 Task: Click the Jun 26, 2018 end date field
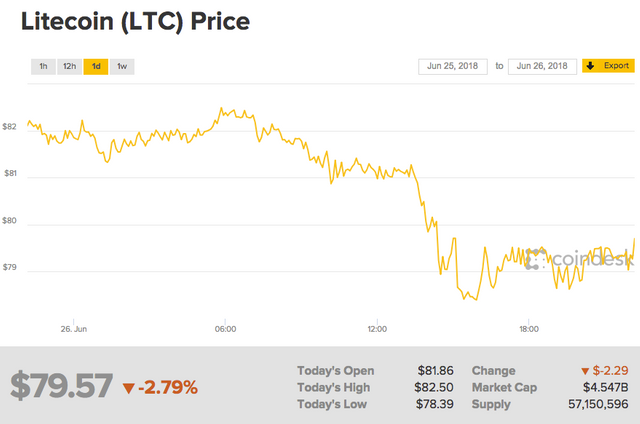click(542, 66)
